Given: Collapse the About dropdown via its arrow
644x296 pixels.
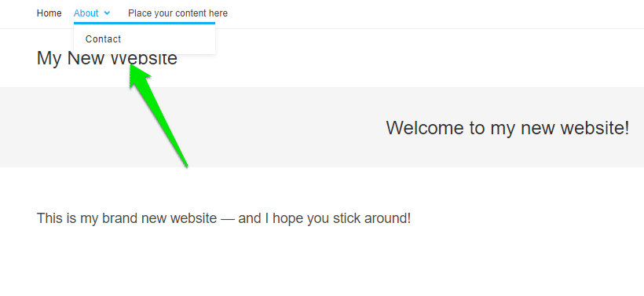Looking at the screenshot, I should click(107, 13).
